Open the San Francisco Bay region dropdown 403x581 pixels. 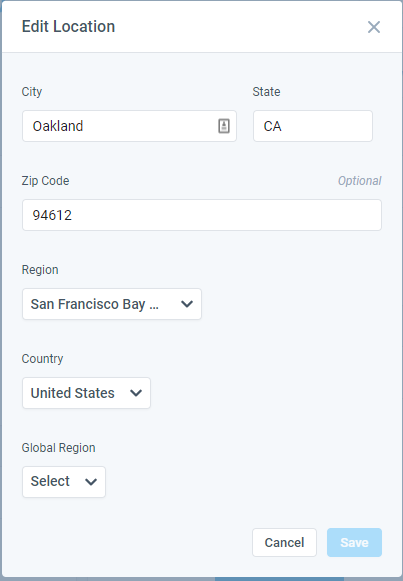click(x=112, y=304)
